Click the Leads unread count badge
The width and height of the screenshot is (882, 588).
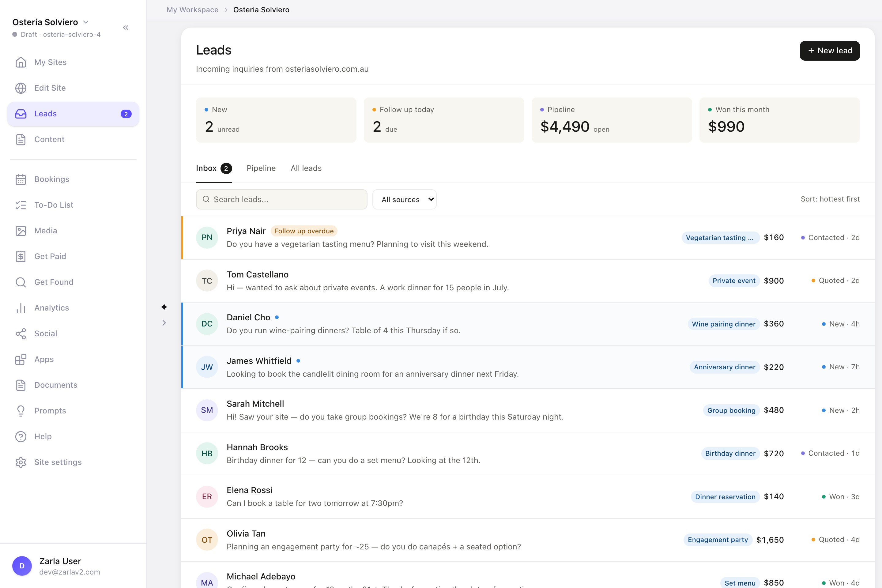126,114
